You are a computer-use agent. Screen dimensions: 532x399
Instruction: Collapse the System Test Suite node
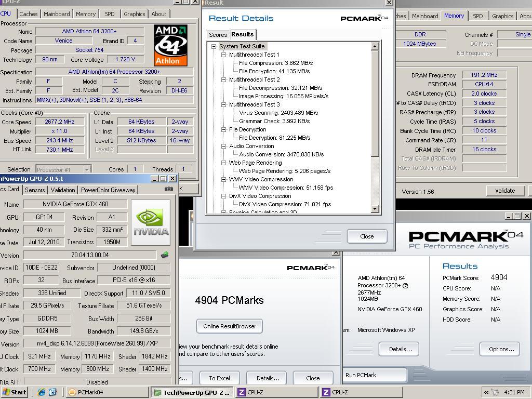point(214,46)
